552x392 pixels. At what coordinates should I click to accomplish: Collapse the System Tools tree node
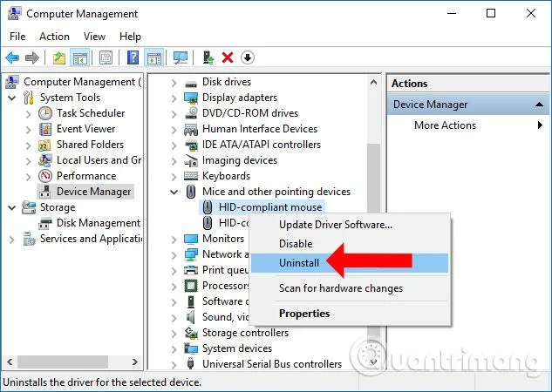pos(12,98)
